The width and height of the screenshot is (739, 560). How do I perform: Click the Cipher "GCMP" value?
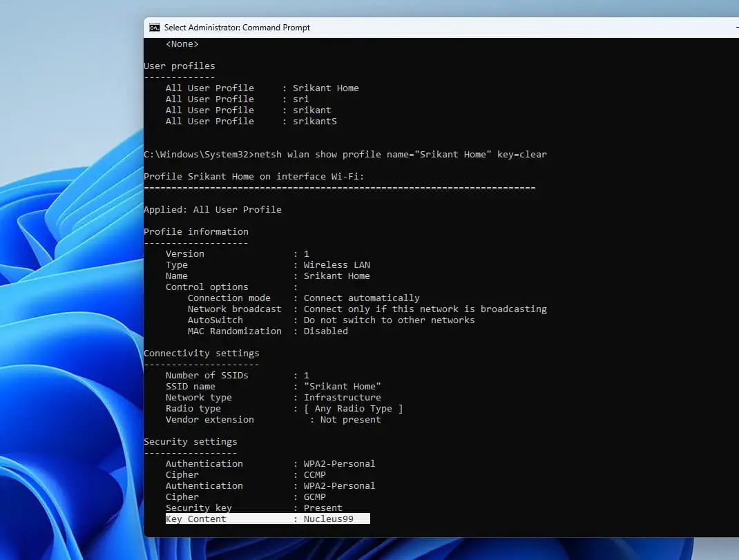(314, 496)
